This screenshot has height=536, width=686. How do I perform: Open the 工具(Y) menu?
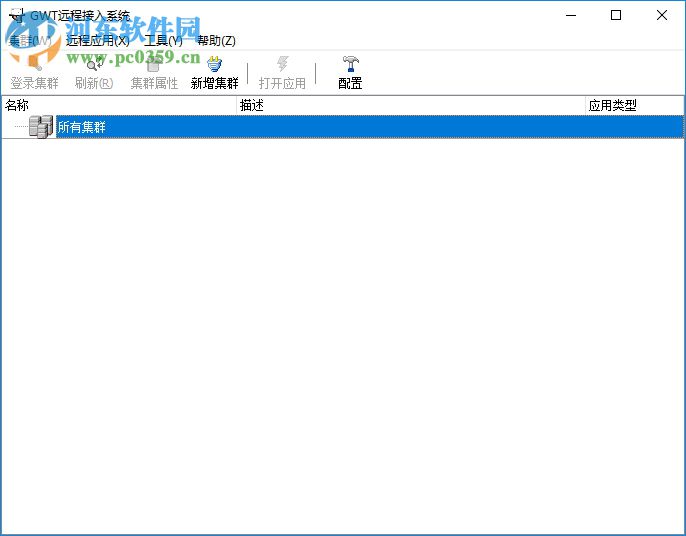(x=163, y=41)
